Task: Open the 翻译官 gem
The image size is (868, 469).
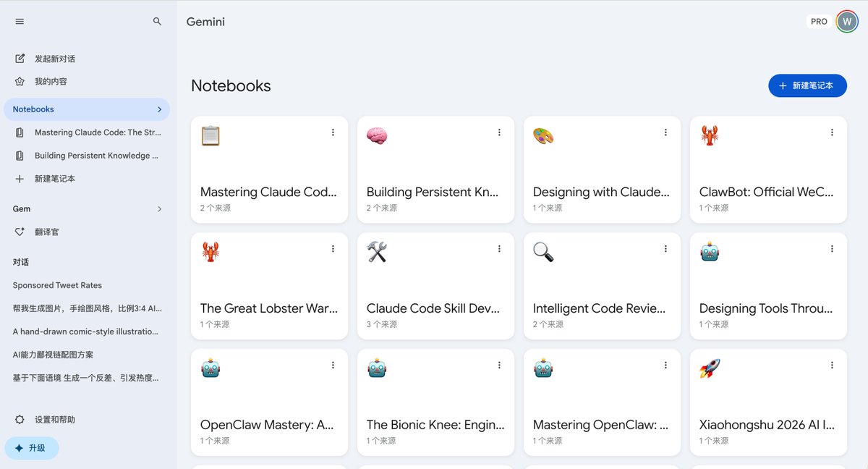Action: [x=47, y=232]
